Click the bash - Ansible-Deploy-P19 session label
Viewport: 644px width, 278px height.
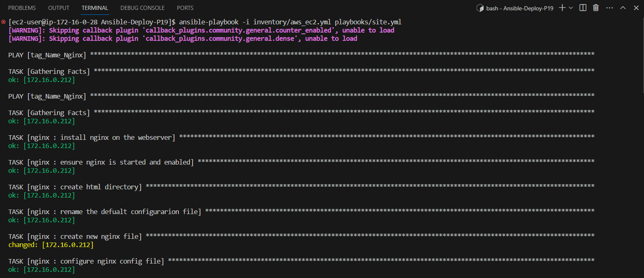[x=519, y=7]
